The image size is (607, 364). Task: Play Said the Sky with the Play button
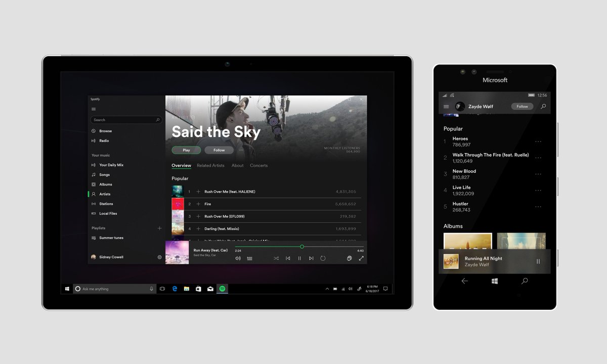click(x=186, y=150)
